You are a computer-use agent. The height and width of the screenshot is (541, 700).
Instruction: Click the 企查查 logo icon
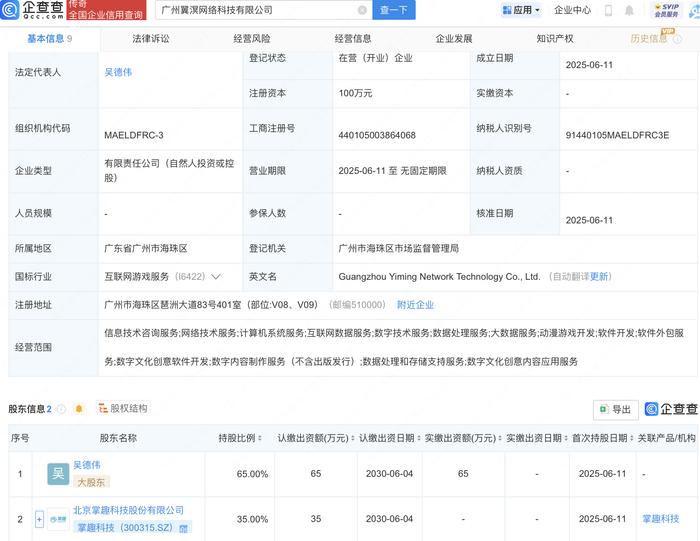click(10, 9)
